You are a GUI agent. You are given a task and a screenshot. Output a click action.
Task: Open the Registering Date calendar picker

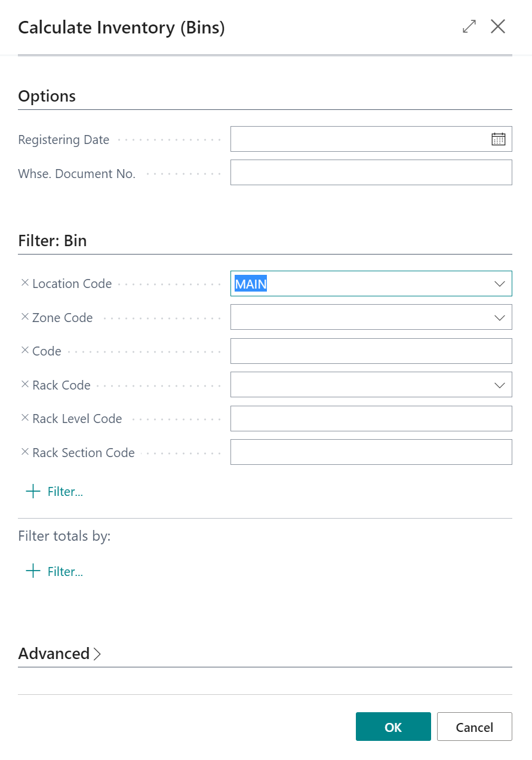[x=498, y=139]
